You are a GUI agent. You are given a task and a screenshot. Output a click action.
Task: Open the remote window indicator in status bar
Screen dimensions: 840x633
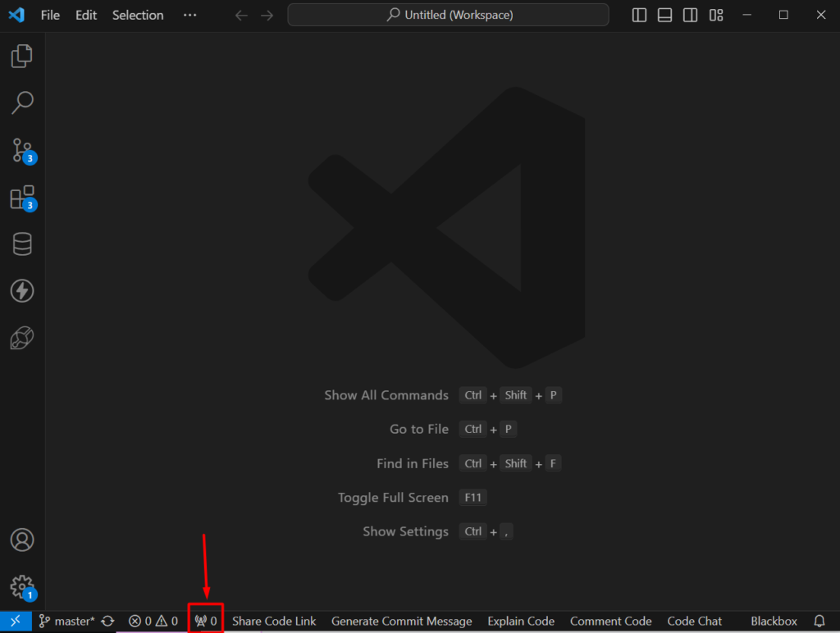click(x=16, y=622)
